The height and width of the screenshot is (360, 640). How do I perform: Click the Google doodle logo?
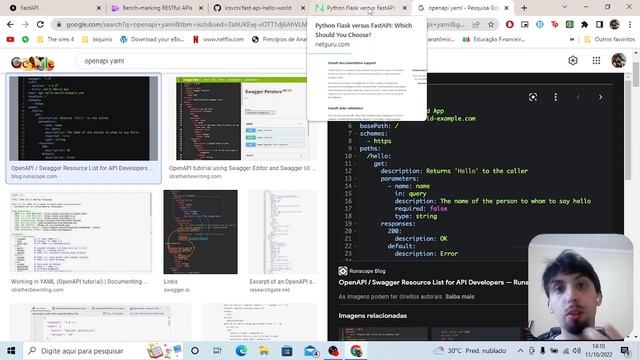point(33,62)
